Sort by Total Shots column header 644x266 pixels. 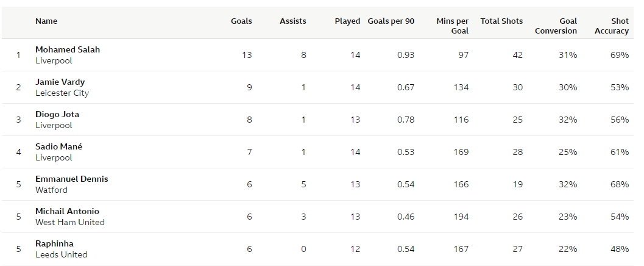pyautogui.click(x=501, y=21)
